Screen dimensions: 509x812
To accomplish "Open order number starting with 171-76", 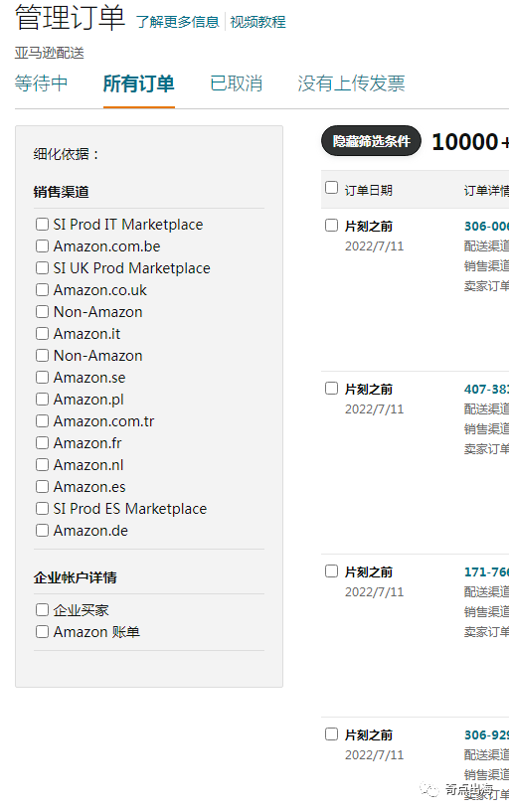I will [486, 572].
